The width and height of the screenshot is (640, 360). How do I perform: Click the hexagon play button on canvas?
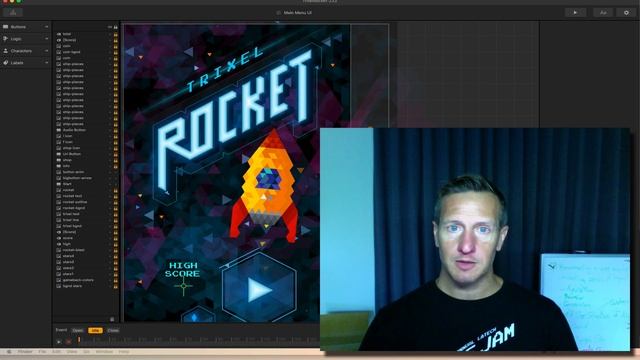tap(259, 289)
